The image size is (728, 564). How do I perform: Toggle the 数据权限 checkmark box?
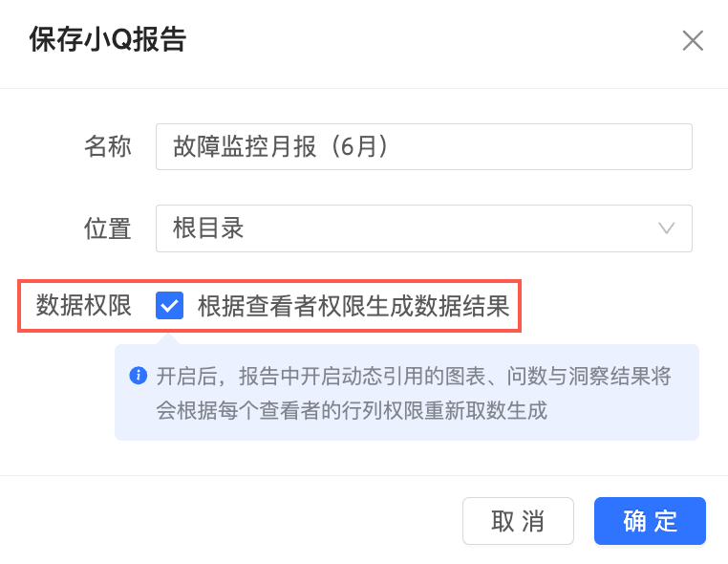(x=170, y=306)
